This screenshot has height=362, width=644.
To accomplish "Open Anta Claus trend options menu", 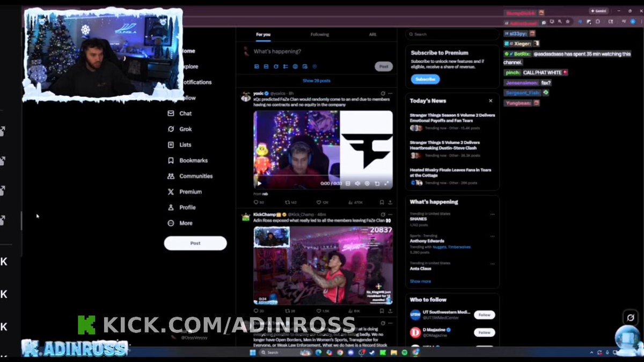I will point(492,263).
